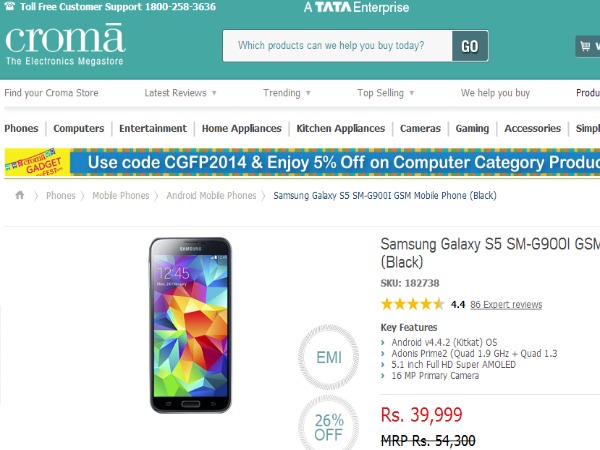The image size is (600, 450).
Task: Open the 86 Expert reviews link
Action: click(506, 305)
